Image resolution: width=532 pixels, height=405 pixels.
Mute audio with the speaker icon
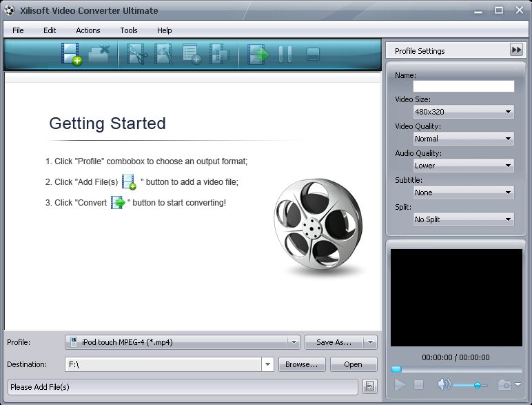pyautogui.click(x=443, y=385)
